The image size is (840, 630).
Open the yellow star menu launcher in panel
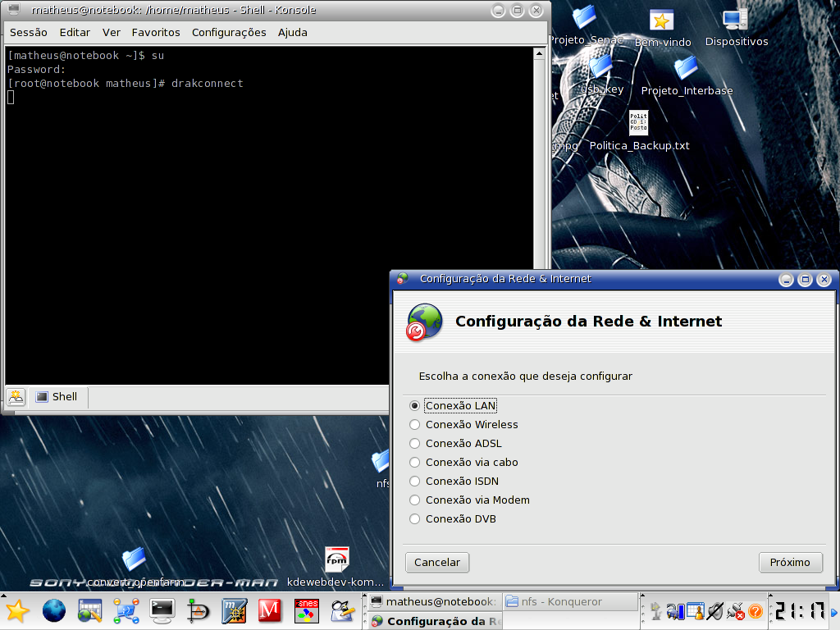tap(17, 610)
